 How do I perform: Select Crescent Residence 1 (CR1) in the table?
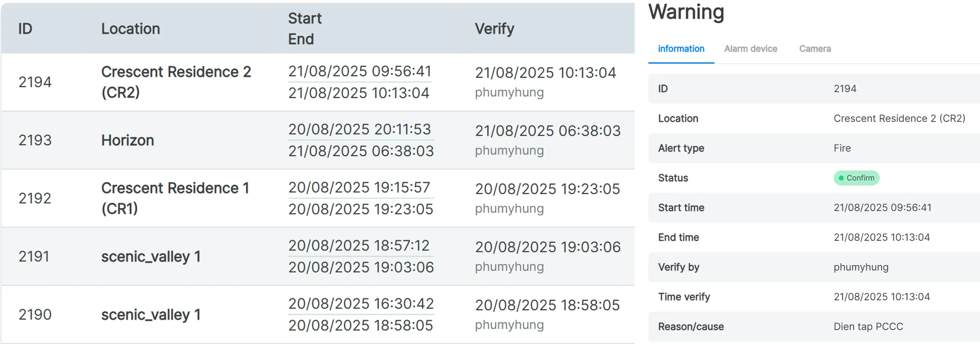click(x=175, y=198)
